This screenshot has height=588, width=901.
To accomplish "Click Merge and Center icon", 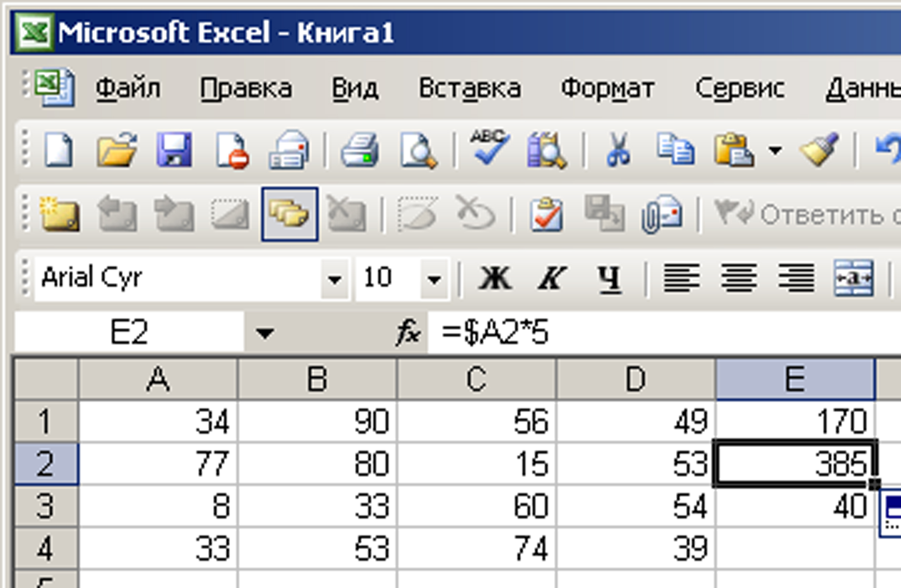I will click(853, 278).
